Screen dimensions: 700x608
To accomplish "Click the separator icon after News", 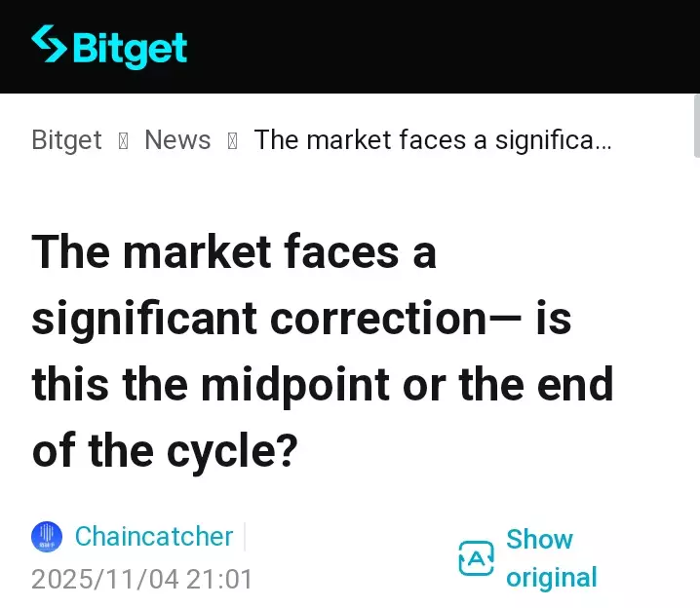I will tap(232, 141).
